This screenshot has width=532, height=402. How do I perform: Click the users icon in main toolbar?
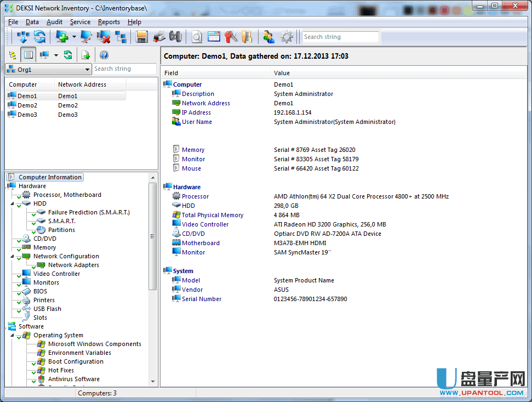(x=268, y=37)
